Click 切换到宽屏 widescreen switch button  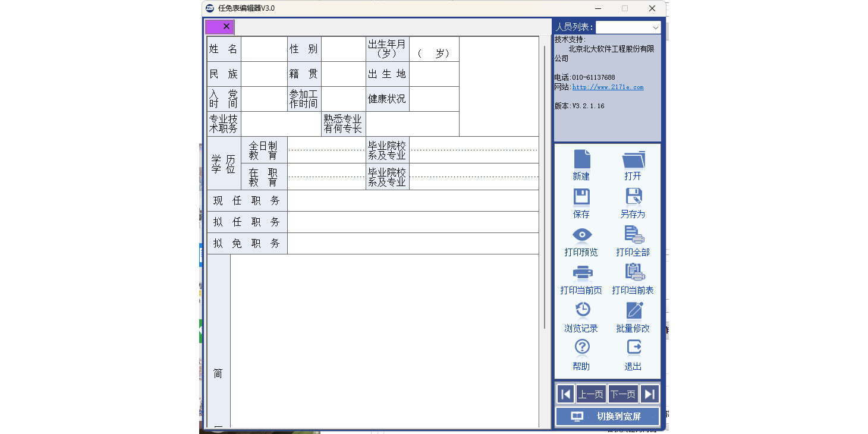tap(607, 417)
